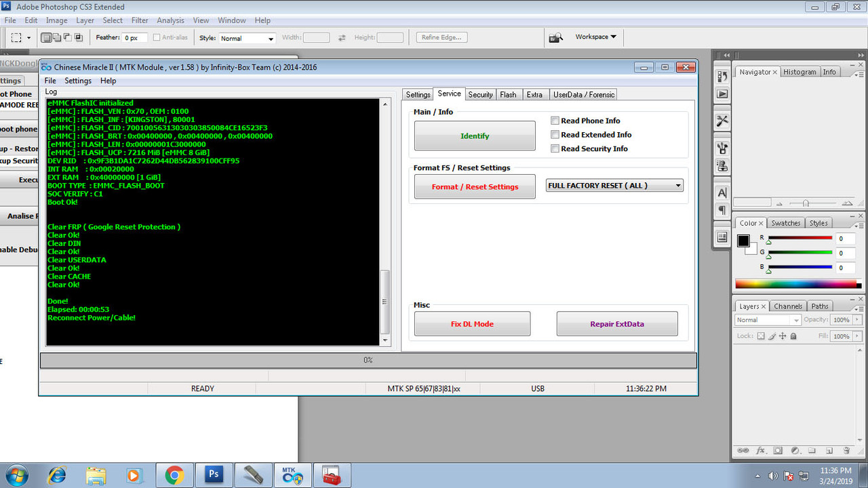The height and width of the screenshot is (488, 868).
Task: Click the Repair ExtData button
Action: click(x=617, y=324)
